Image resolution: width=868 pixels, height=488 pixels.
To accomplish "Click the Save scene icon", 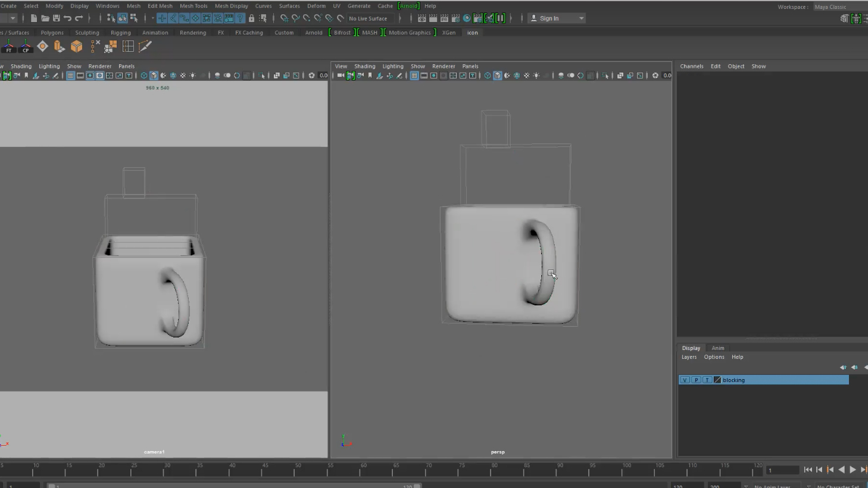I will [56, 18].
